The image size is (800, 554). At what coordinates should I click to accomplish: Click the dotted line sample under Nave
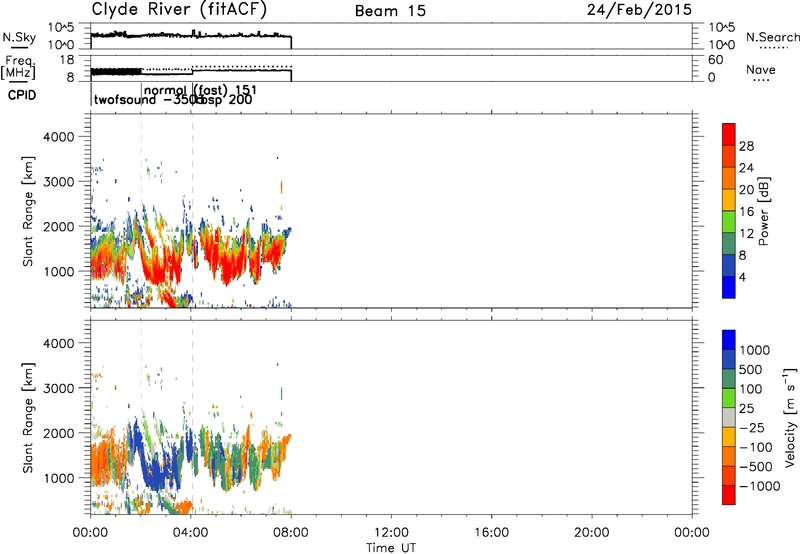[761, 81]
